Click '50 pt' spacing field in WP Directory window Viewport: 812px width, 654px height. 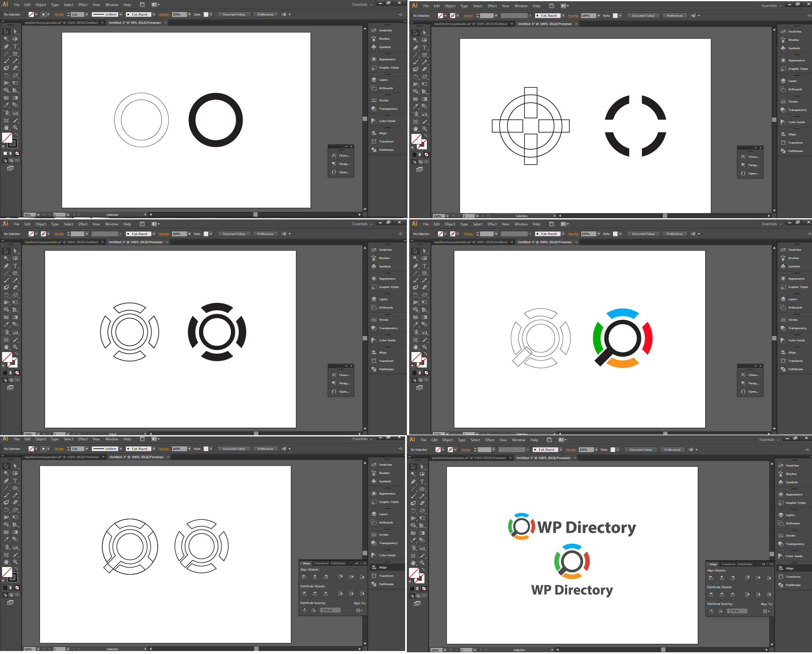(x=739, y=611)
